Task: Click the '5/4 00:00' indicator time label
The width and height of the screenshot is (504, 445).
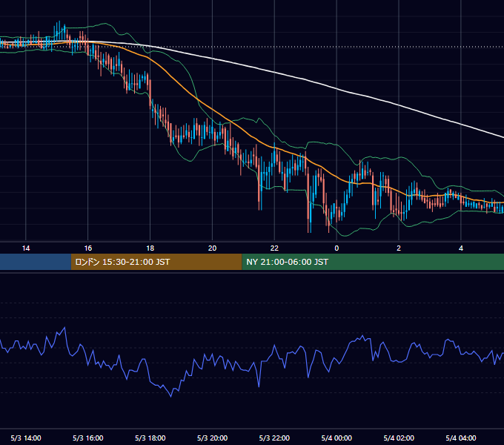Action: click(x=336, y=438)
